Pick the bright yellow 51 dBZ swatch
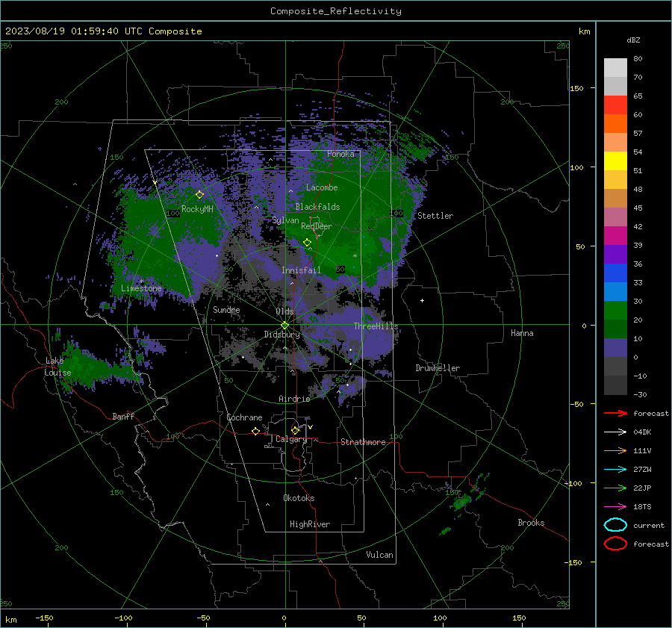 (x=615, y=161)
